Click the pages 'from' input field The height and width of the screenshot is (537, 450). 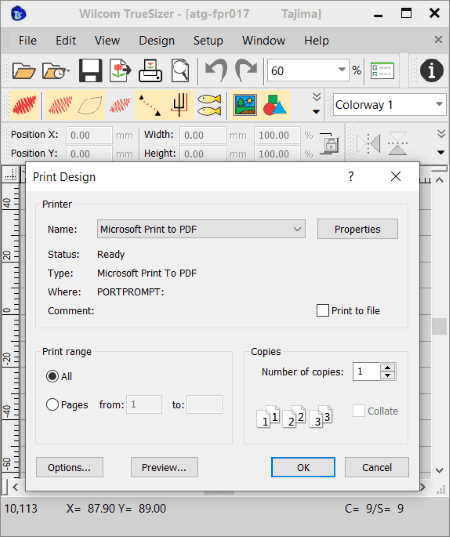coord(144,404)
